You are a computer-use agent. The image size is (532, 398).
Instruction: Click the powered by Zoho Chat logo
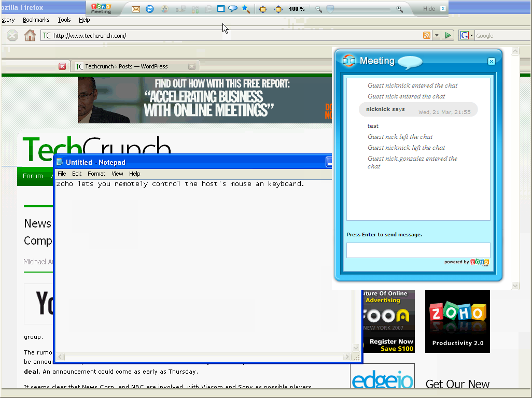[480, 262]
